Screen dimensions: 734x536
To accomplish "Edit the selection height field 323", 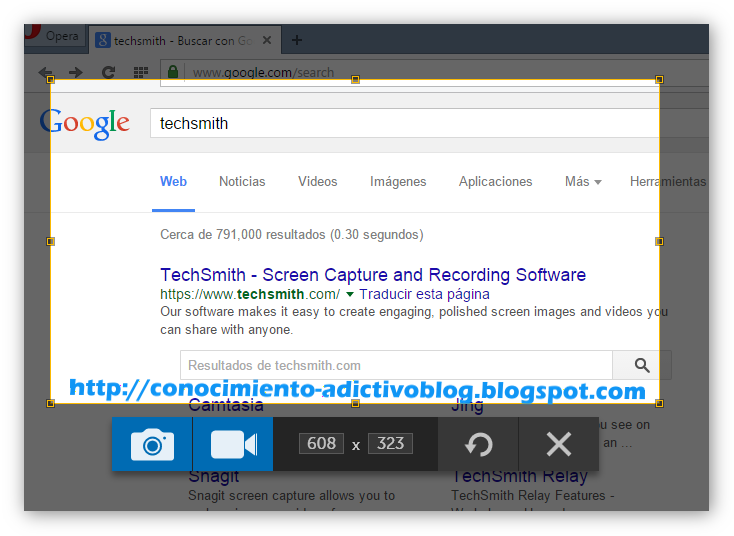I will 390,443.
